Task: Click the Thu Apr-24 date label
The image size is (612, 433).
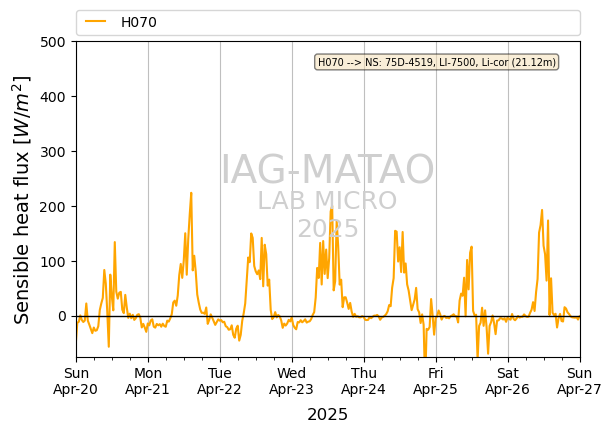Action: tap(364, 381)
